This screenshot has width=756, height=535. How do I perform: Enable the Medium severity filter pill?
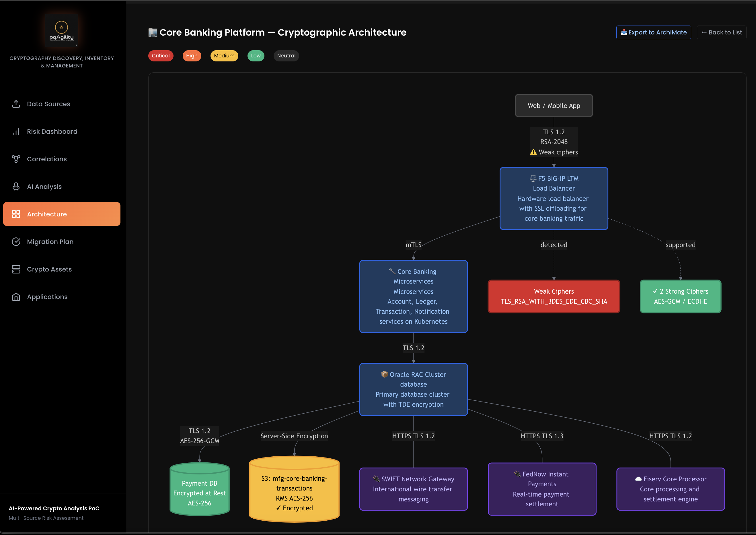(x=224, y=56)
